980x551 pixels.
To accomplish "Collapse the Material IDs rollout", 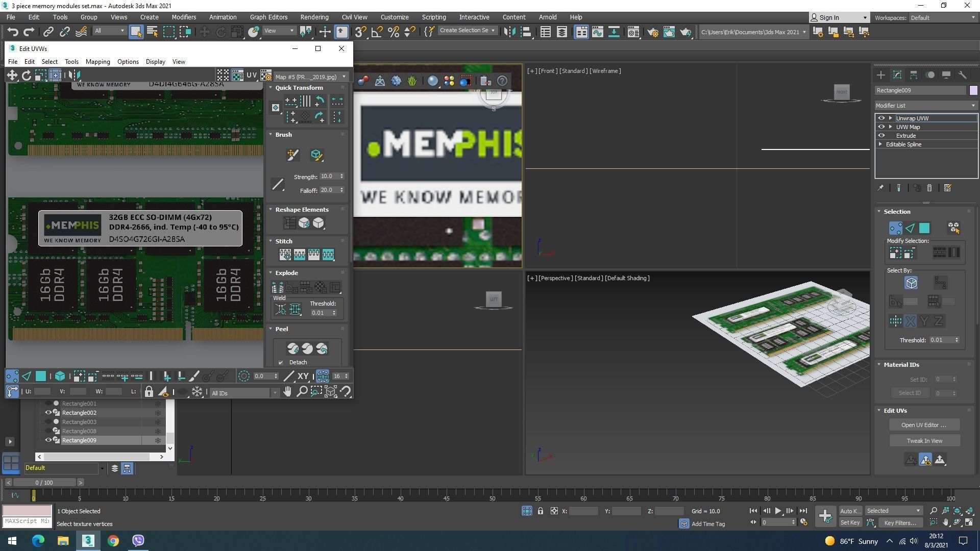I will (879, 365).
